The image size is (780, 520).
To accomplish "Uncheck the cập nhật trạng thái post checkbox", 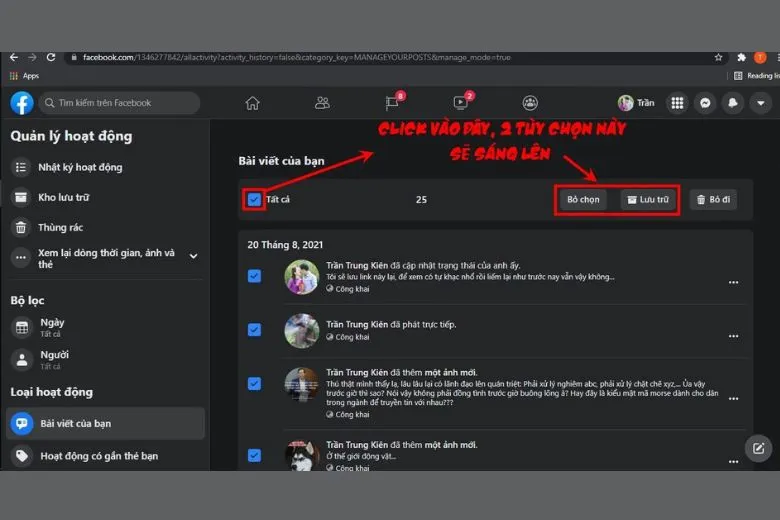I will coord(254,276).
